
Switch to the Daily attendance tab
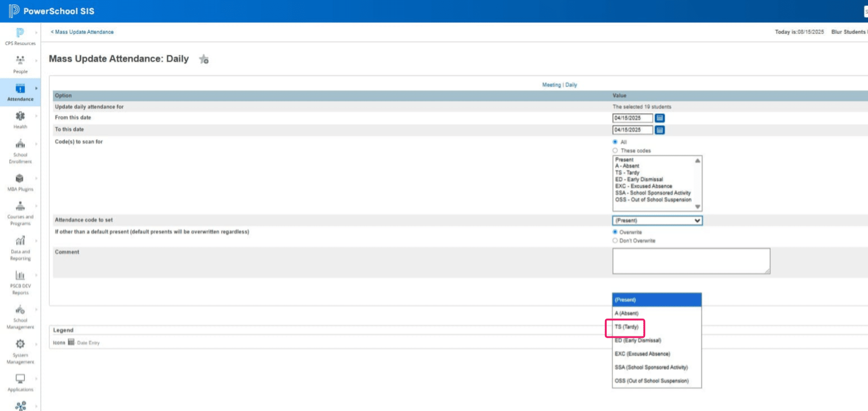click(571, 85)
